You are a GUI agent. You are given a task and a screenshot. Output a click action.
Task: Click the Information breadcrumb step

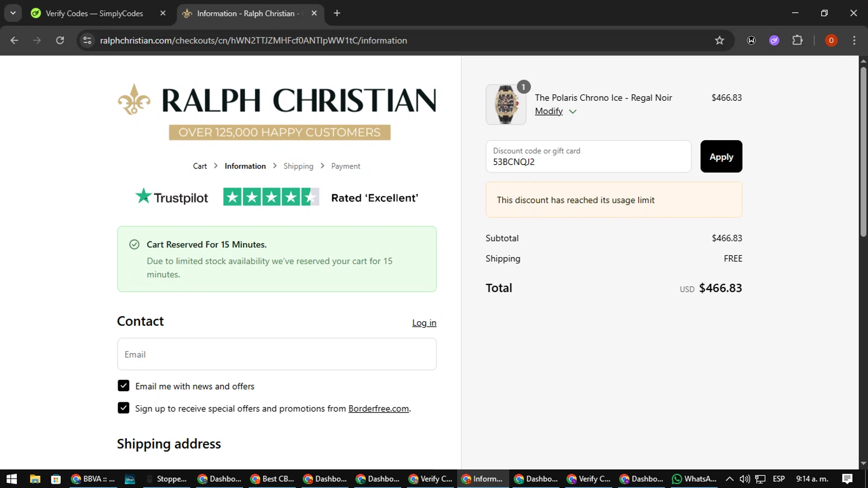point(245,166)
